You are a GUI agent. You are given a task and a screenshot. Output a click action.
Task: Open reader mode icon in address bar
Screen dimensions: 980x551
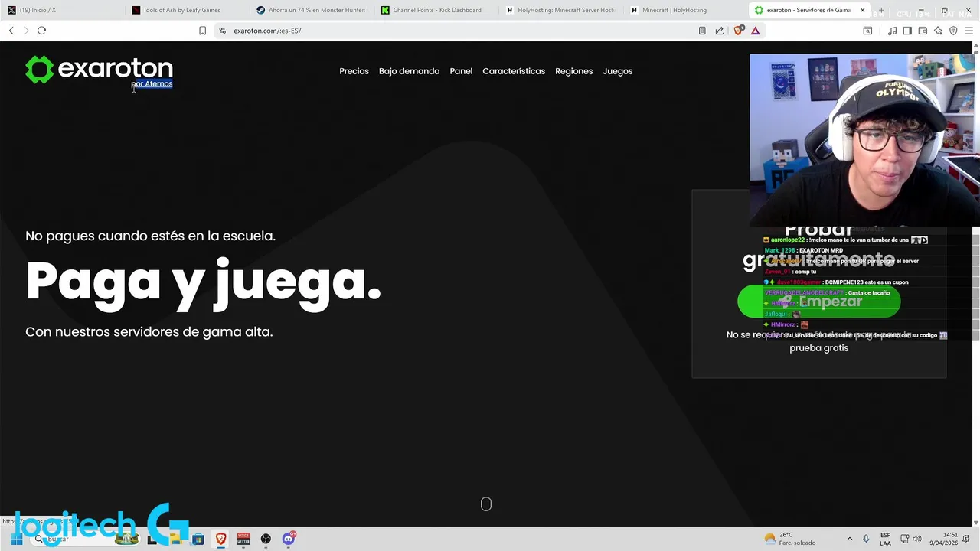(702, 31)
